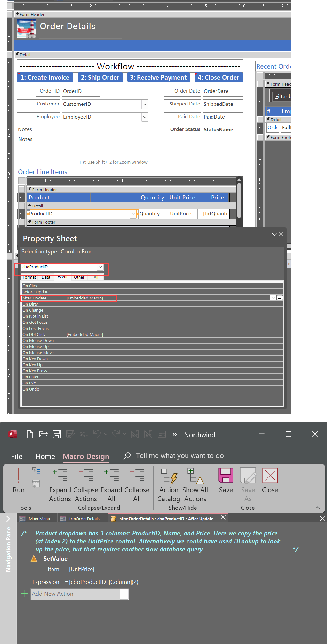This screenshot has height=644, width=327.
Task: Click the subform scrollbar up arrow
Action: pyautogui.click(x=239, y=180)
